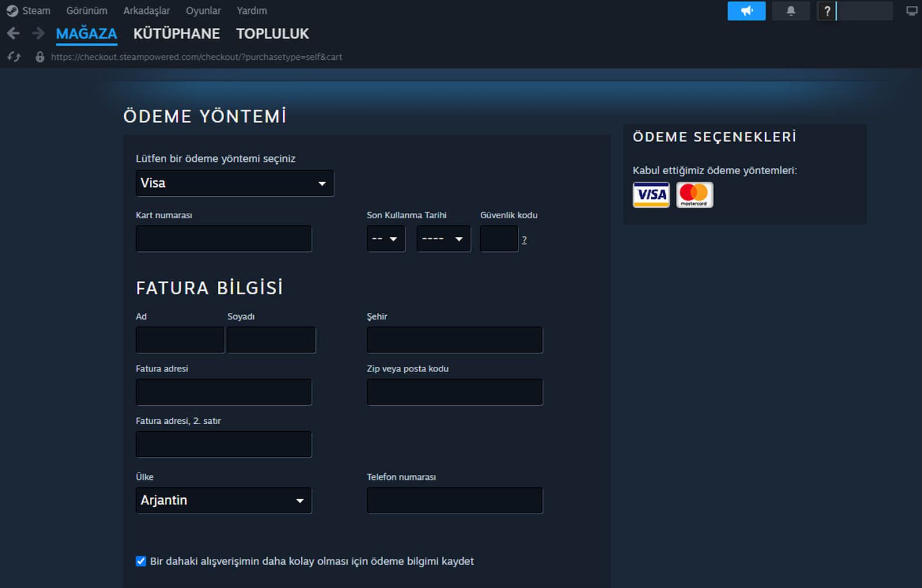
Task: Focus the Ad first name field
Action: click(x=180, y=340)
